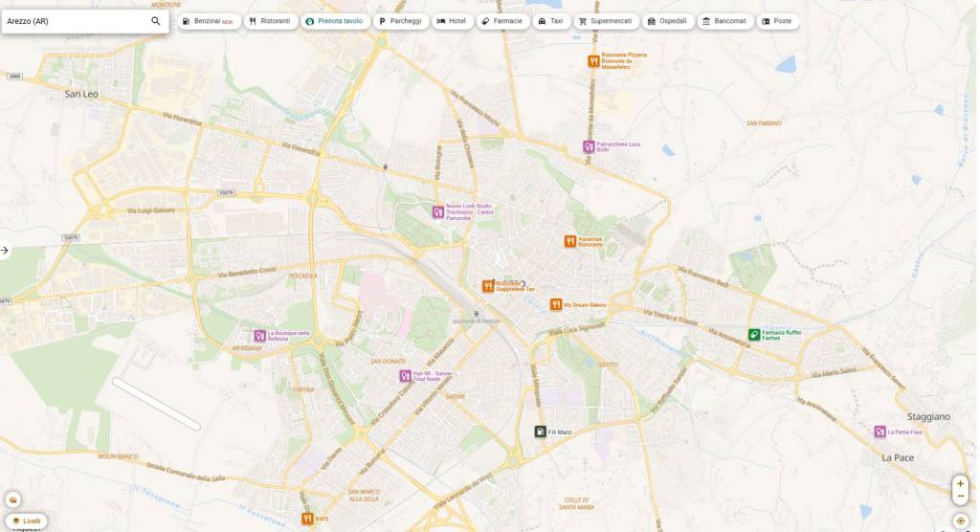Enable the Supermercati filter chip

605,21
